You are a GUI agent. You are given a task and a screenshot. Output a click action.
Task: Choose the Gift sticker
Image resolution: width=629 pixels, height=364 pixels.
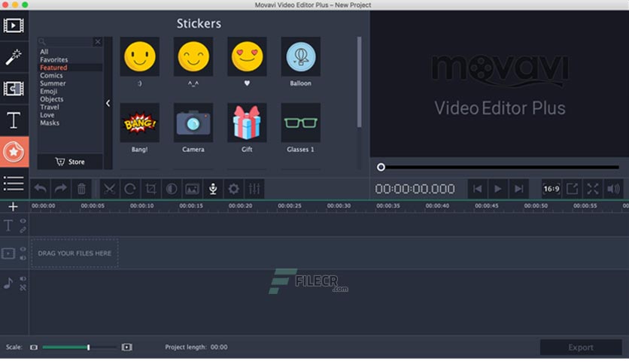[247, 123]
